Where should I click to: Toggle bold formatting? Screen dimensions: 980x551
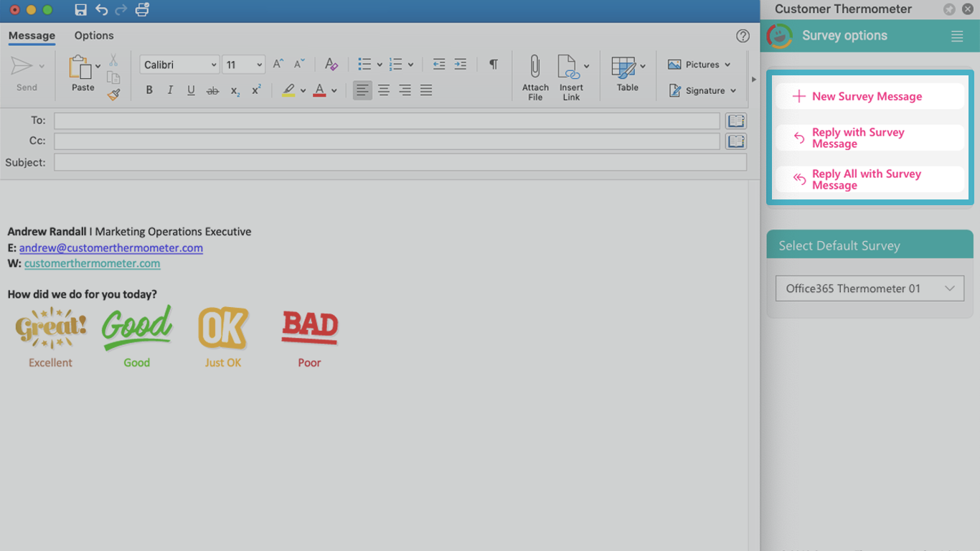click(x=149, y=90)
